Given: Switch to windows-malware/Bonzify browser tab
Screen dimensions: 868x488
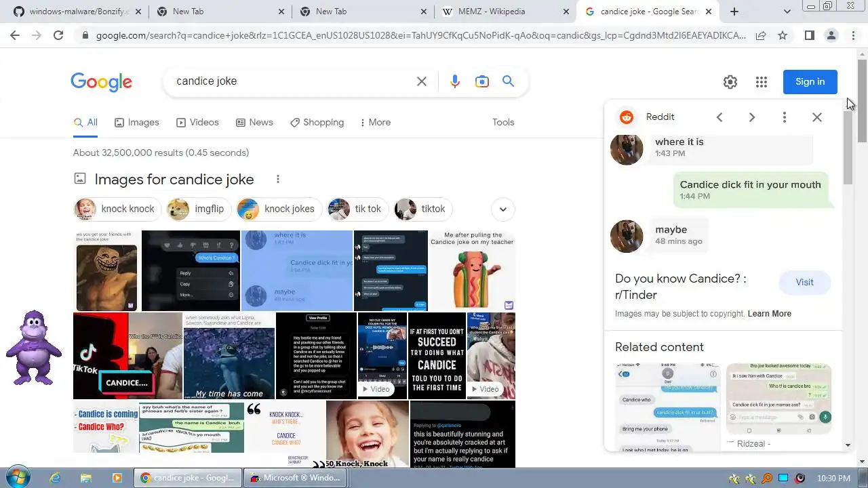Looking at the screenshot, I should click(79, 12).
